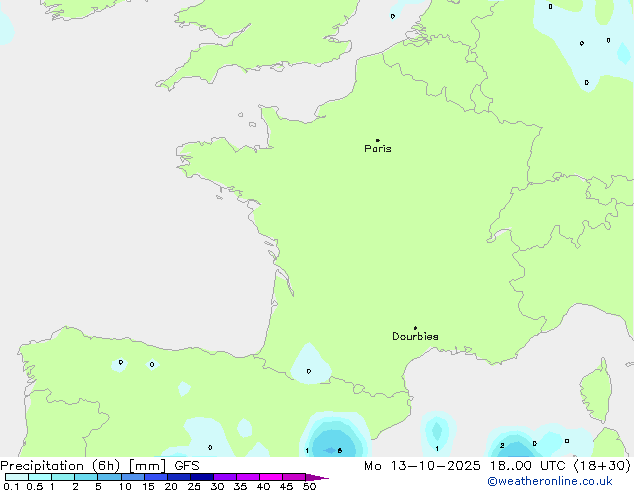Image resolution: width=634 pixels, height=490 pixels.
Task: Pick the 15–20 mm legend swatch
Action: click(156, 477)
